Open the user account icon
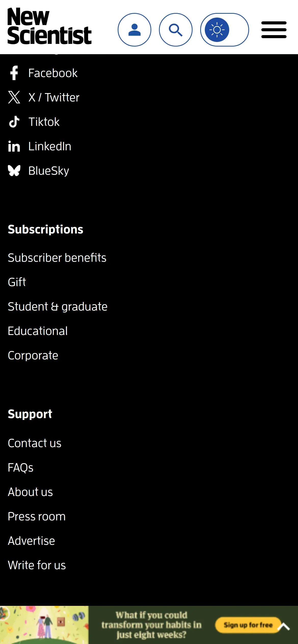298x644 pixels. [134, 30]
